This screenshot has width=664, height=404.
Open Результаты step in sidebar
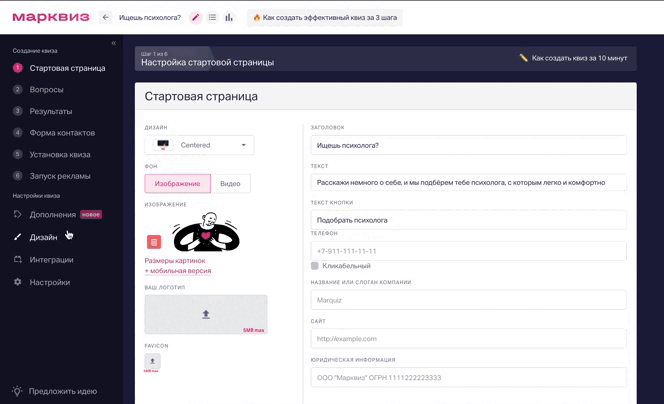click(x=51, y=111)
